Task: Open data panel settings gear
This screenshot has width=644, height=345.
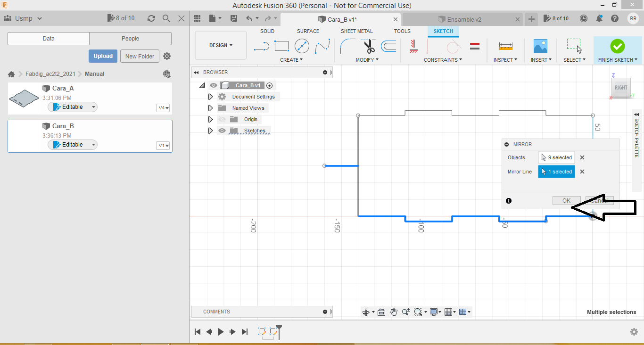Action: point(167,56)
